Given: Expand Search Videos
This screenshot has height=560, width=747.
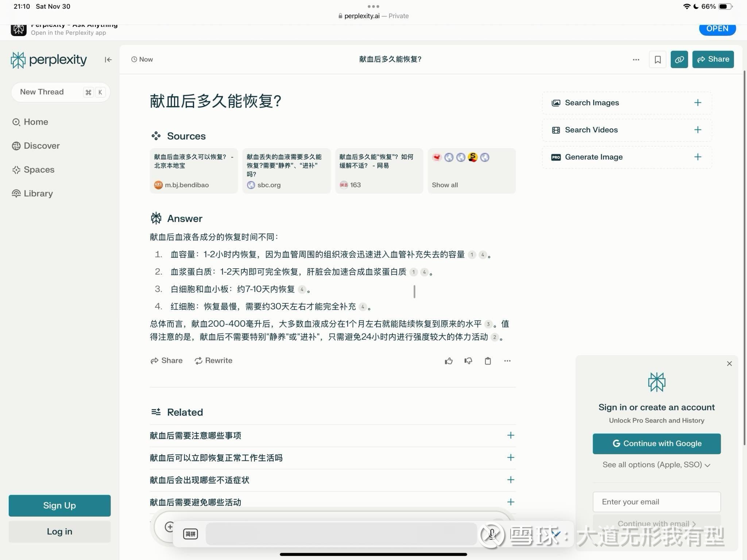Looking at the screenshot, I should (627, 130).
